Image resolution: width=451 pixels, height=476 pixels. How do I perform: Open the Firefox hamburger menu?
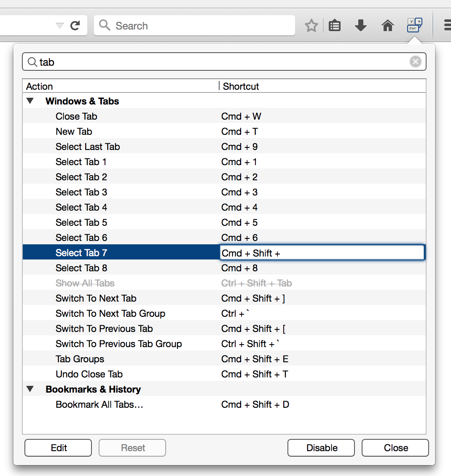447,25
